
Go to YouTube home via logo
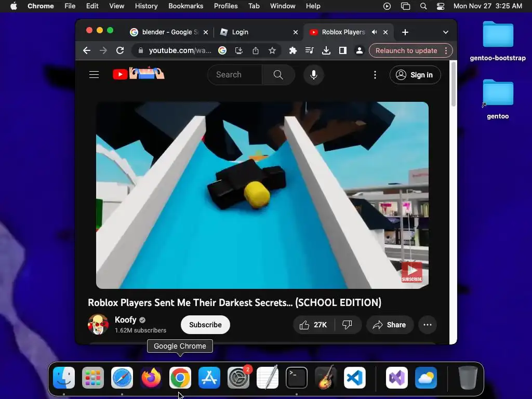pos(138,74)
